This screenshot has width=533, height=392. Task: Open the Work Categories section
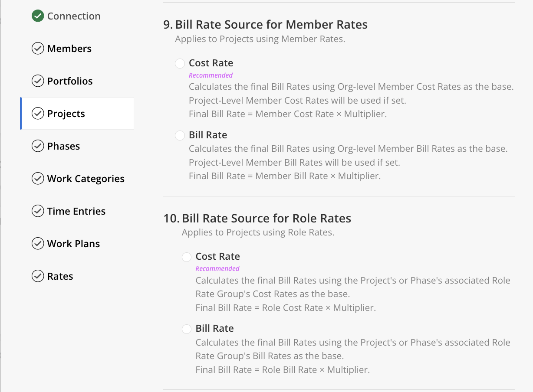(x=86, y=179)
